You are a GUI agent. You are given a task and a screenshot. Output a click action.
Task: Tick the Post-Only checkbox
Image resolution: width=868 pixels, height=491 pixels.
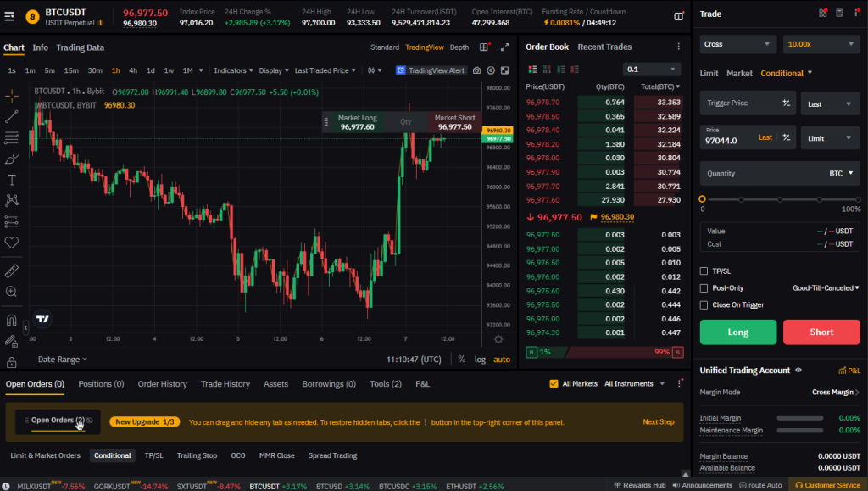704,288
